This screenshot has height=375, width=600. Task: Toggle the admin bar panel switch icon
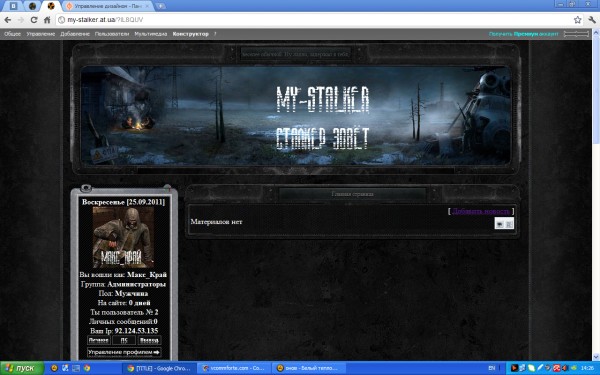click(x=576, y=34)
